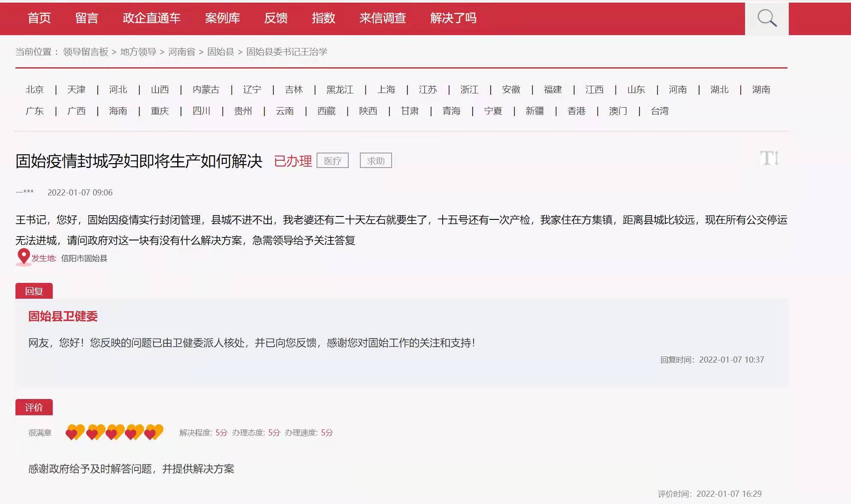Image resolution: width=851 pixels, height=504 pixels.
Task: Expand the 地方领导 breadcrumb entry
Action: (x=137, y=52)
